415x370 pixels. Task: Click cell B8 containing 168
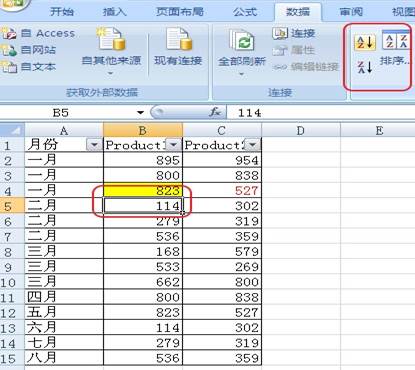143,251
